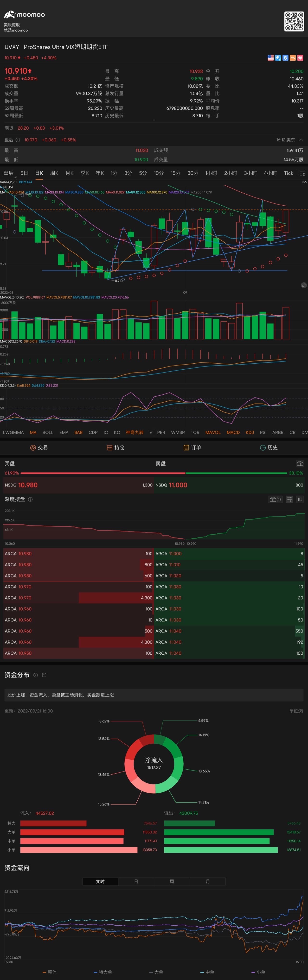Image resolution: width=308 pixels, height=980 pixels.
Task: Collapse the after-hours section chevron
Action: tap(301, 140)
